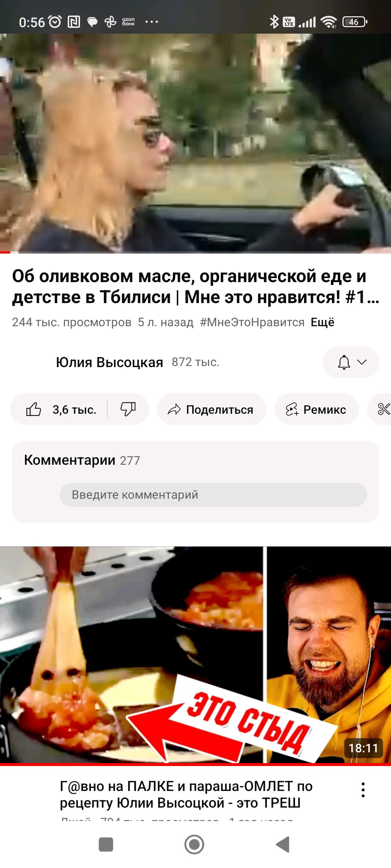Screen dimensions: 391x868
Task: Tap the Android back triangle
Action: pos(283,844)
